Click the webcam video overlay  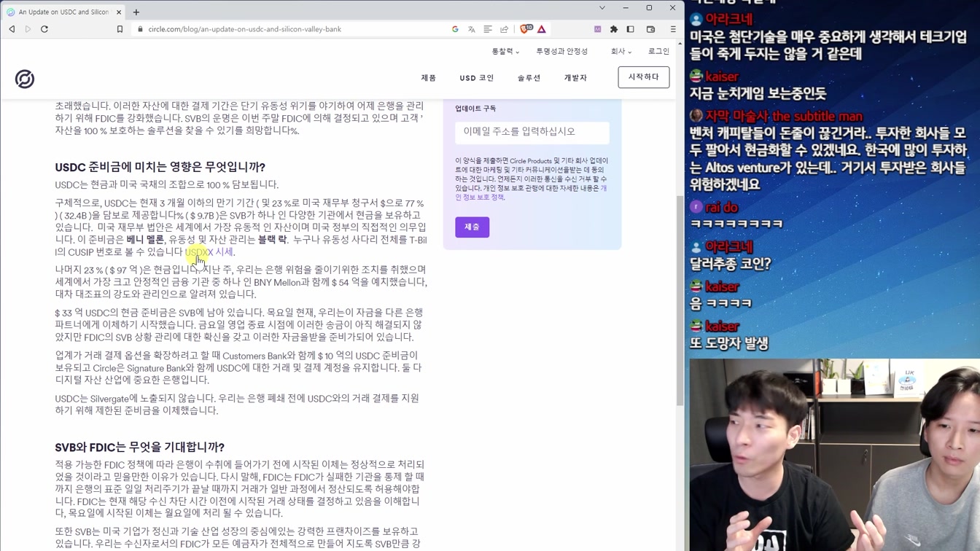pos(834,455)
